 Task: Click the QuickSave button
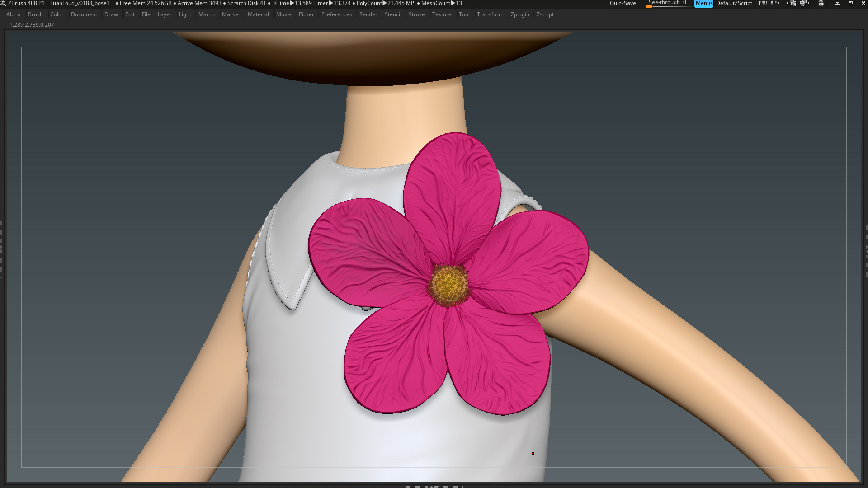coord(623,3)
